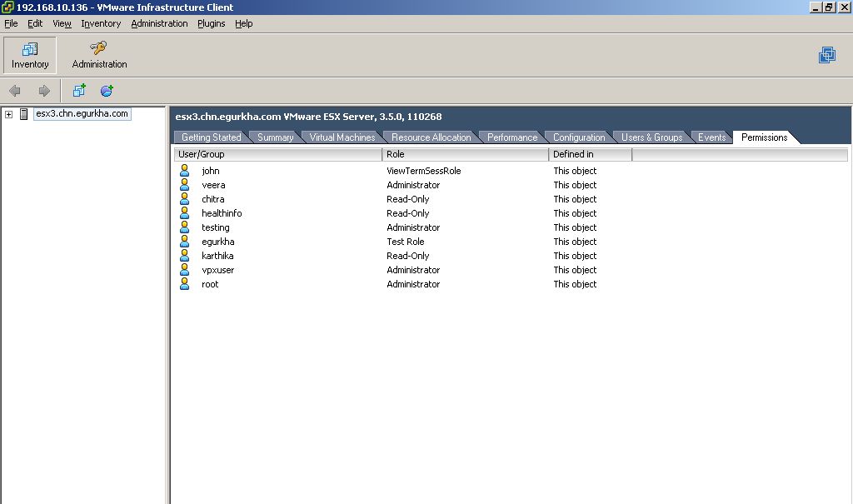The image size is (853, 504).
Task: Switch to the Configuration tab
Action: tap(579, 137)
